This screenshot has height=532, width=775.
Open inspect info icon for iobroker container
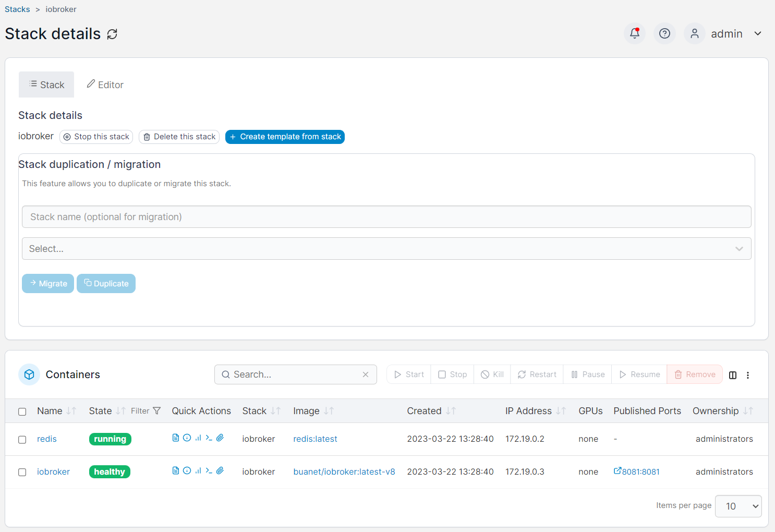pos(187,470)
